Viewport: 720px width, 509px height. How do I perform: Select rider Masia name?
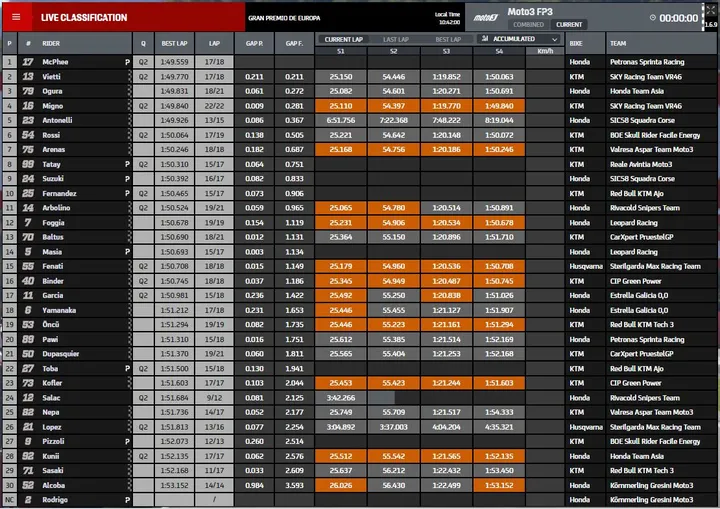point(52,252)
